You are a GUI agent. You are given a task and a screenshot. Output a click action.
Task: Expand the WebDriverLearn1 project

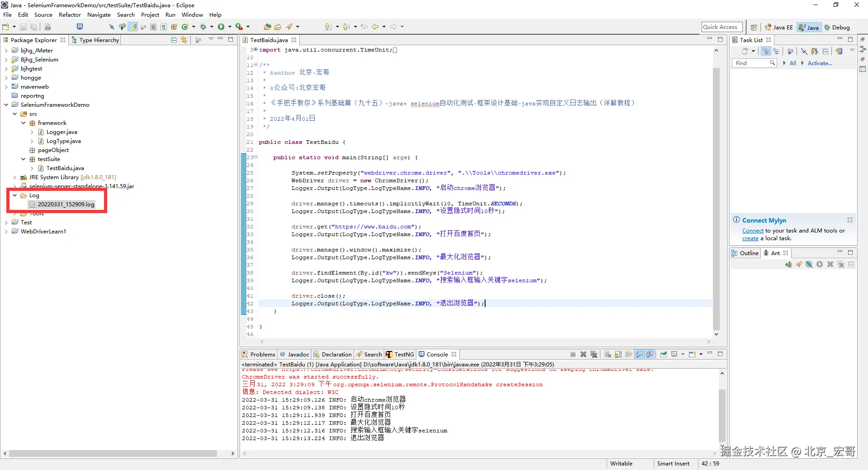(x=6, y=232)
